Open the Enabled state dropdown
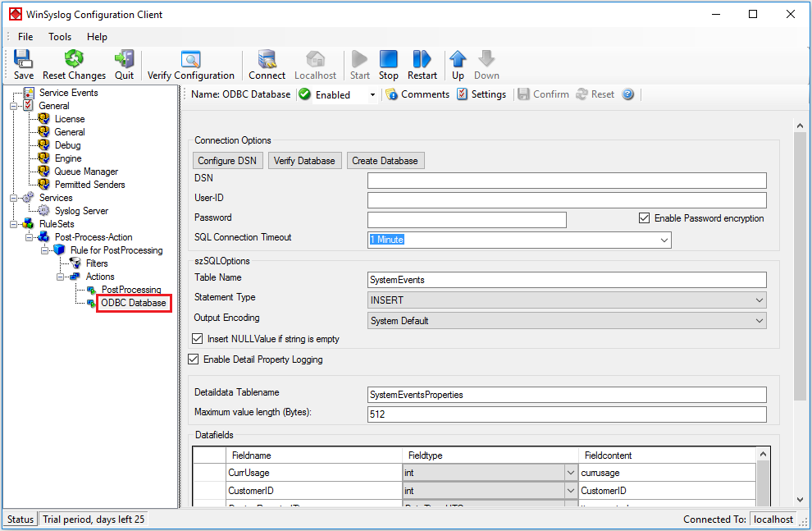This screenshot has height=531, width=812. 372,95
